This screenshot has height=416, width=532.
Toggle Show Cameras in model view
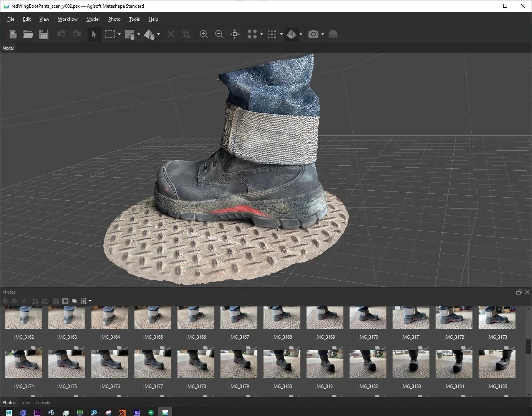[x=313, y=34]
